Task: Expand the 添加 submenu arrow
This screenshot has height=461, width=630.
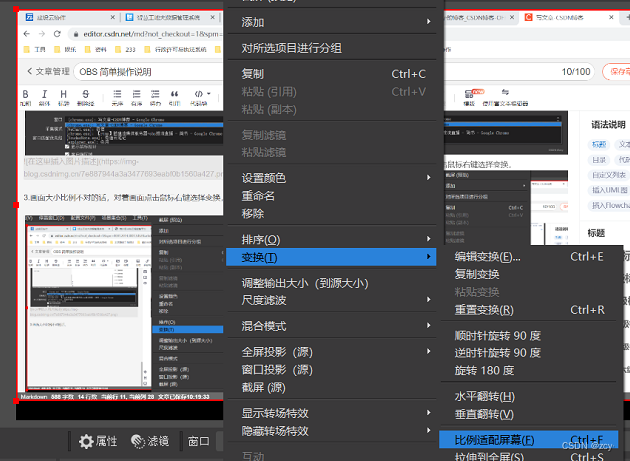Action: tap(429, 21)
